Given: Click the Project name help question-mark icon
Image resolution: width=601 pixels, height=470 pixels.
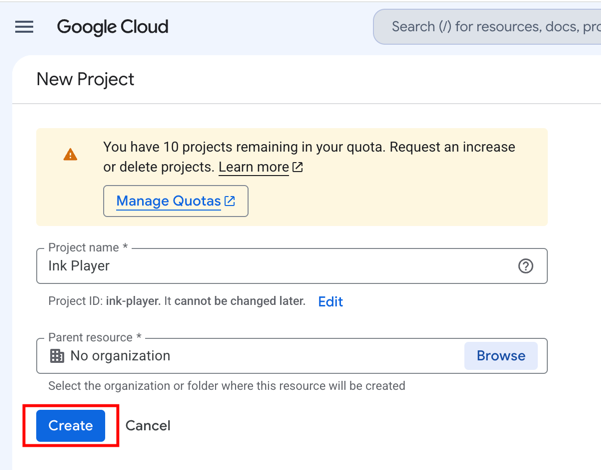Looking at the screenshot, I should (525, 266).
